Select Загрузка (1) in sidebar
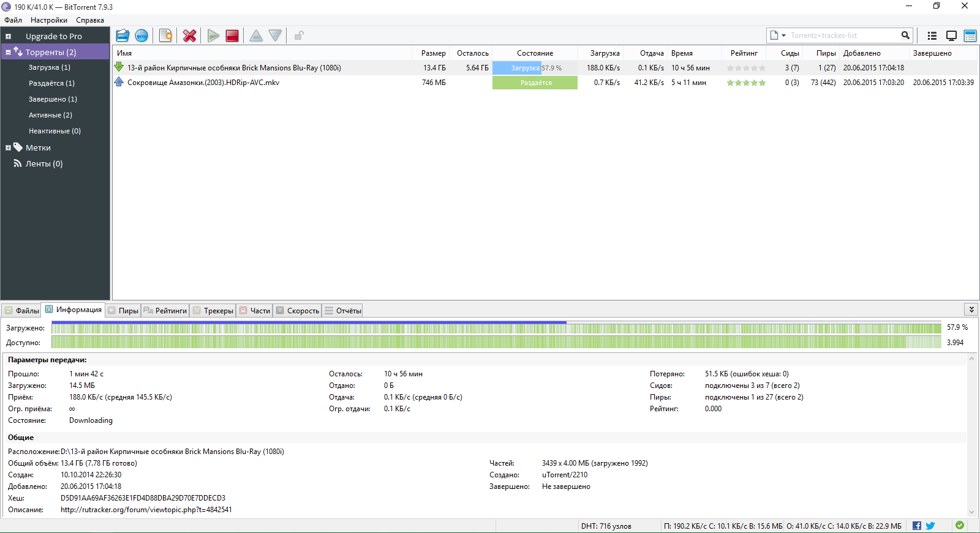 pyautogui.click(x=50, y=67)
